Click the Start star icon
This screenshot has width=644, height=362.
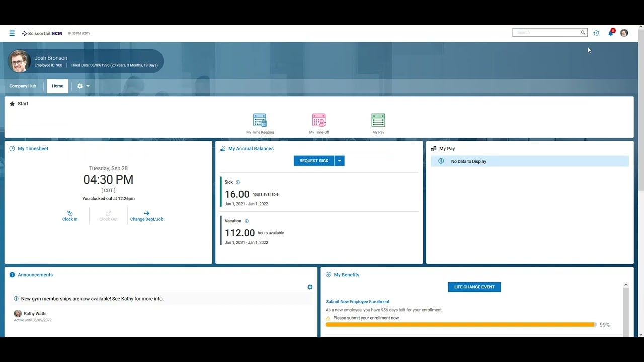click(12, 104)
